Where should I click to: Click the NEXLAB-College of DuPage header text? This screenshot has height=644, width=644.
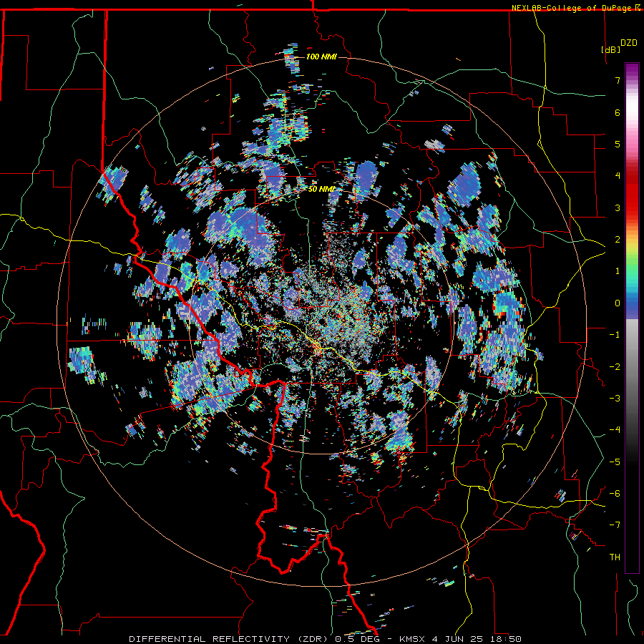[572, 8]
